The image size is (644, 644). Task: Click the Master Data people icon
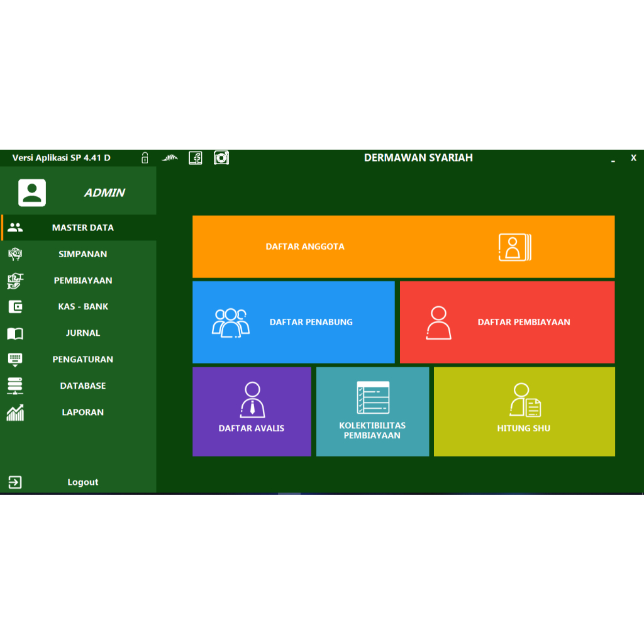pos(15,228)
